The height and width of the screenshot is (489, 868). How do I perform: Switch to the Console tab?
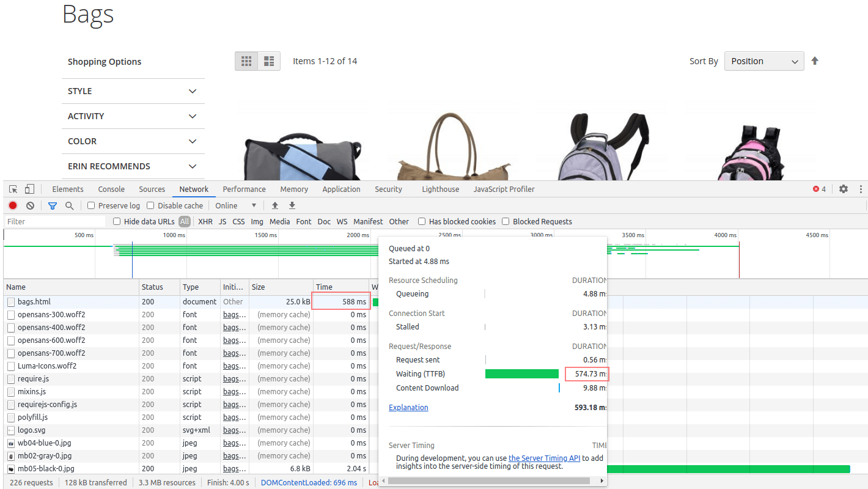111,189
